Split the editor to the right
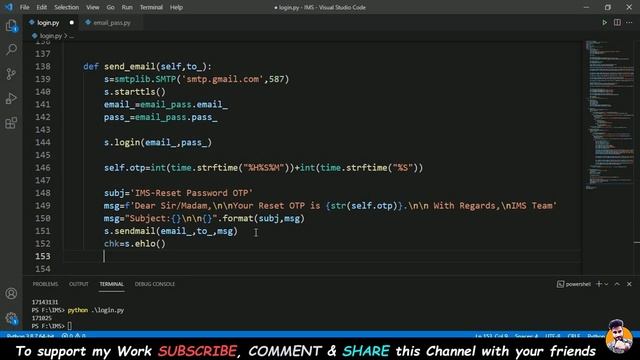This screenshot has width=640, height=360. (x=617, y=22)
